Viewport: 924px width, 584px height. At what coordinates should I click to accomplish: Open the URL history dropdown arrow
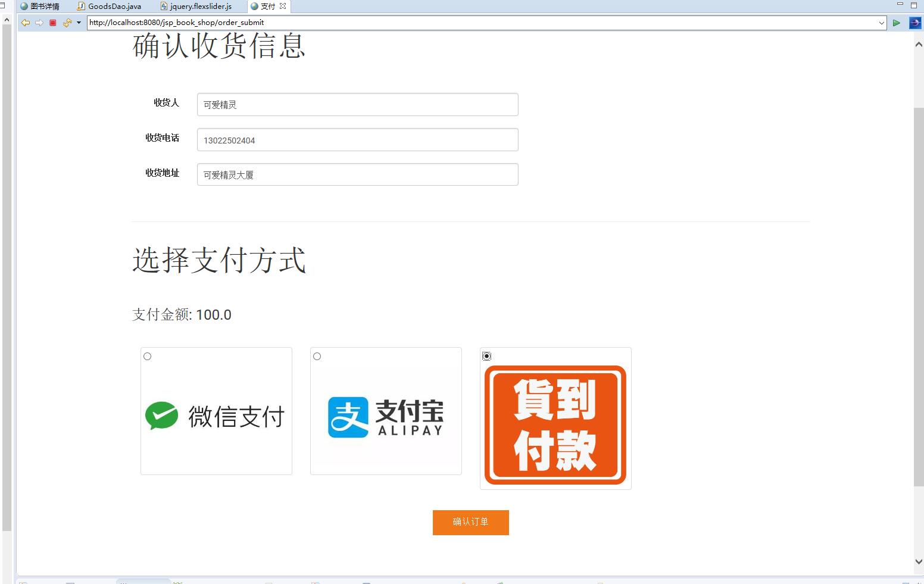(883, 23)
